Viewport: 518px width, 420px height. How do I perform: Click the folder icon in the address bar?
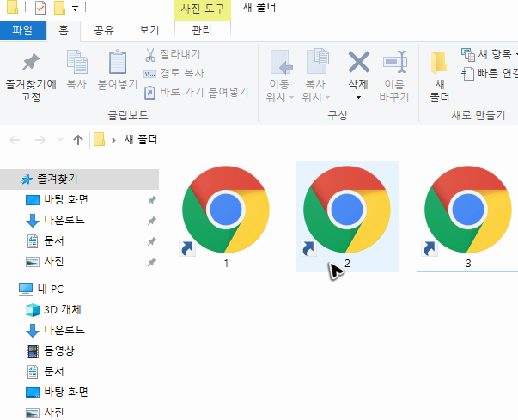point(99,140)
